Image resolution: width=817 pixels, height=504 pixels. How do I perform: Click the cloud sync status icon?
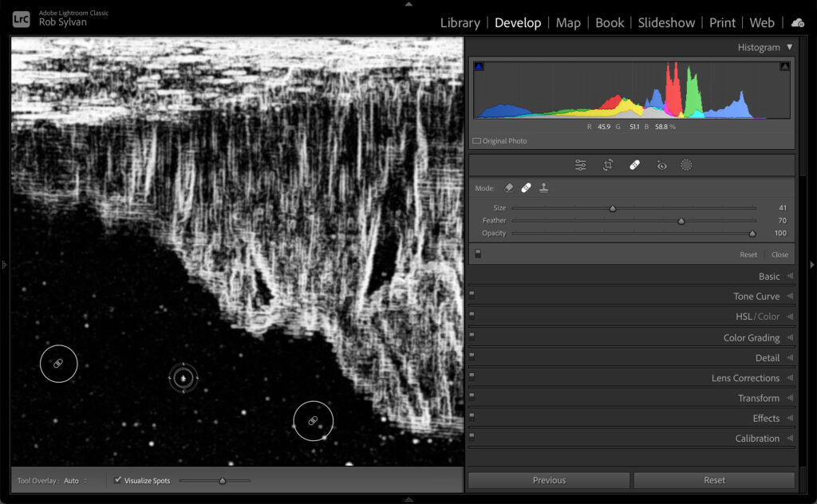point(798,23)
